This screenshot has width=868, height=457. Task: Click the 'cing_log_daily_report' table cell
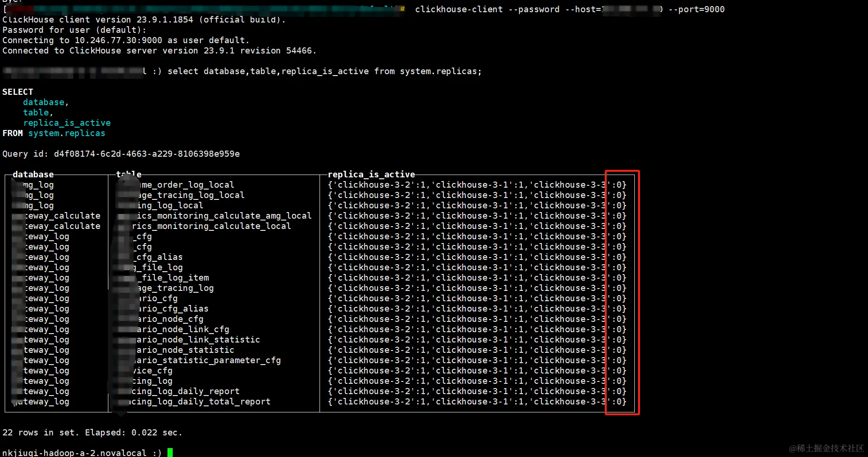click(x=185, y=391)
